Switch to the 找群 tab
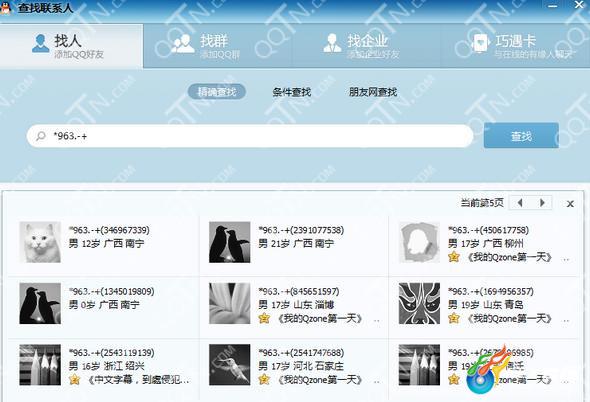The image size is (590, 402). 217,46
